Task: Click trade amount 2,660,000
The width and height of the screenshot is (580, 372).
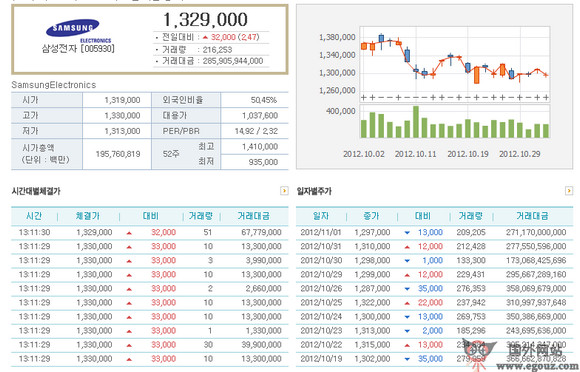Action: tap(263, 288)
